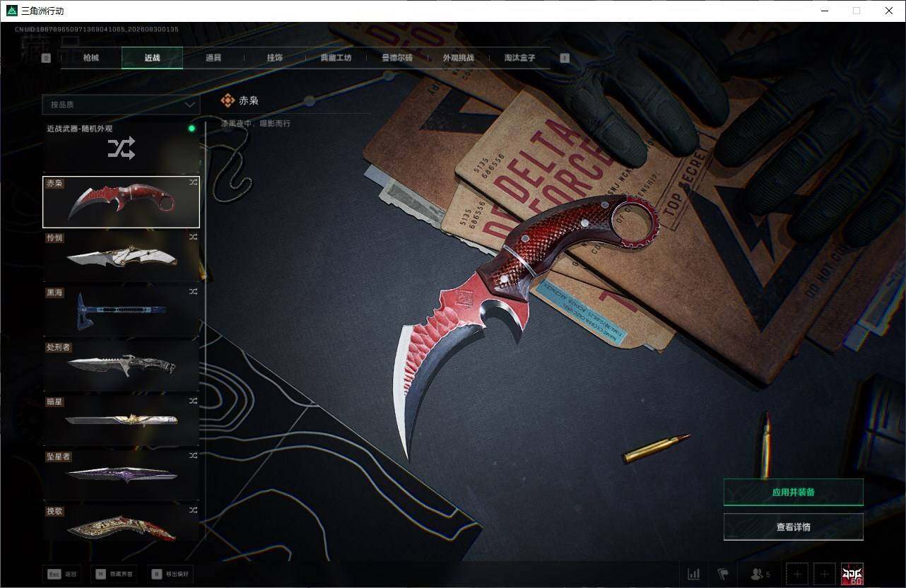This screenshot has height=588, width=906.
Task: Toggle random shuffle for 怜悯 skin
Action: click(x=193, y=237)
